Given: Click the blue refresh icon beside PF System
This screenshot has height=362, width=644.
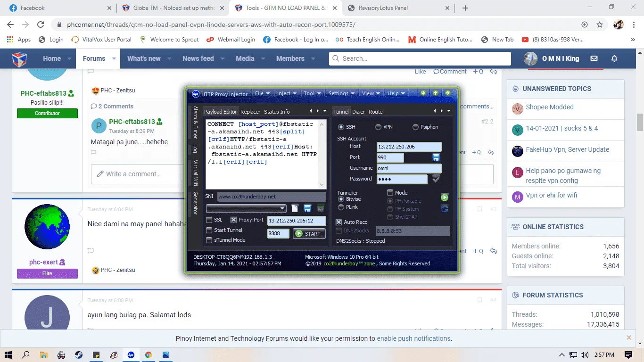Looking at the screenshot, I should pyautogui.click(x=445, y=208).
